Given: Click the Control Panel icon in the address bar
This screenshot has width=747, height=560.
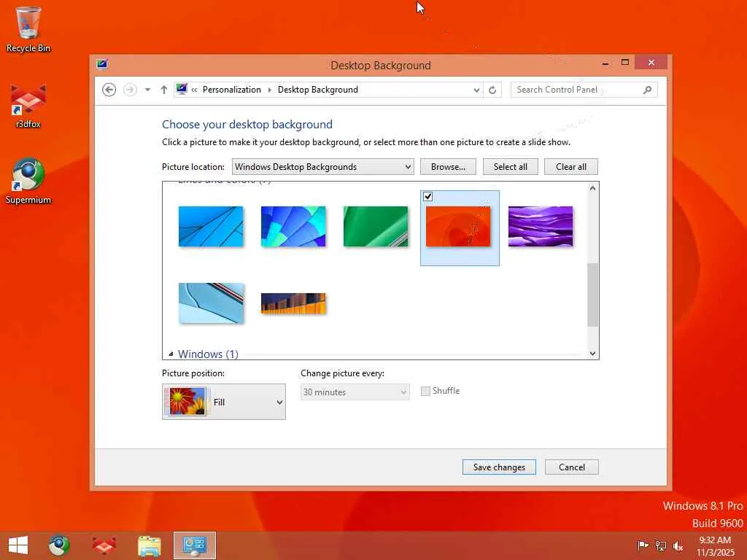Looking at the screenshot, I should tap(182, 89).
